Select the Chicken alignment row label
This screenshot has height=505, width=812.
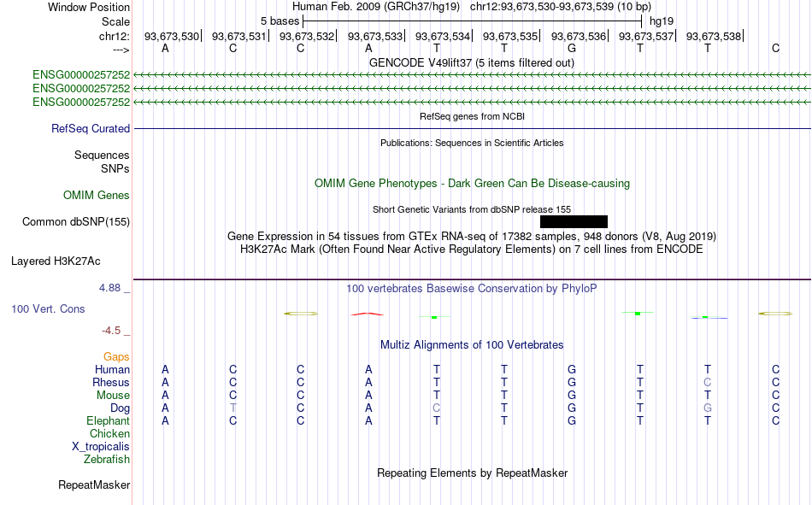pos(109,433)
